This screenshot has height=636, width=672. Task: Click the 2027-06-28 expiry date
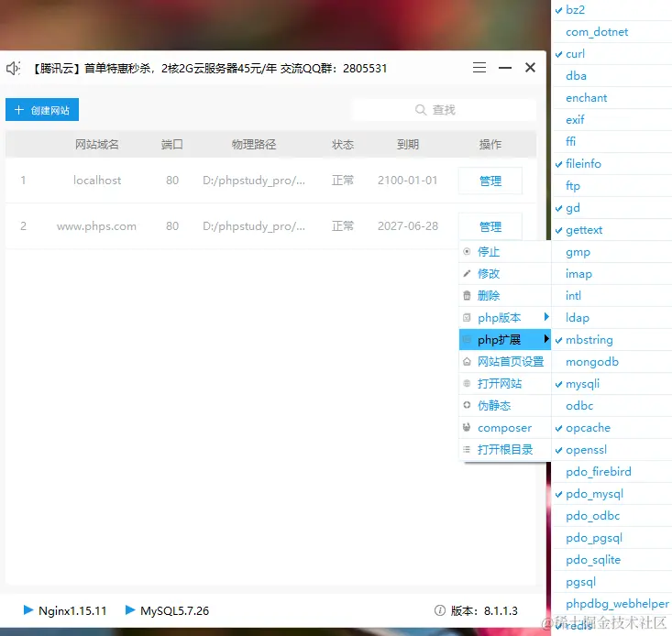click(x=408, y=226)
